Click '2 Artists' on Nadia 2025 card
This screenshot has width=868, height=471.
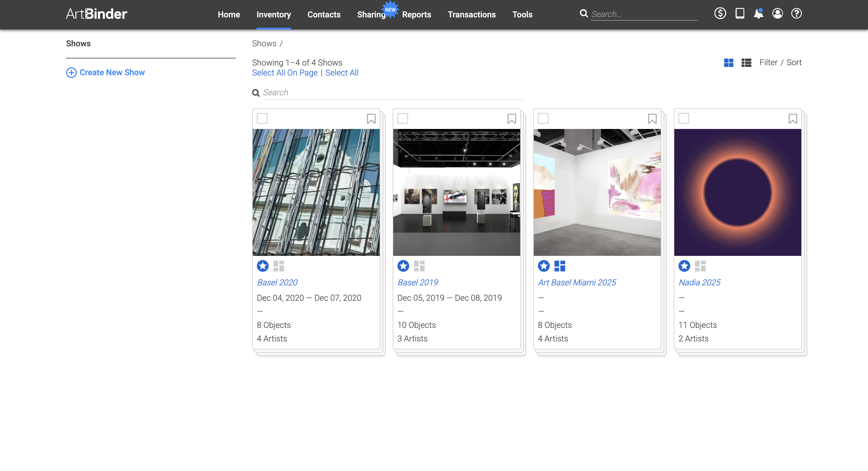(x=694, y=338)
